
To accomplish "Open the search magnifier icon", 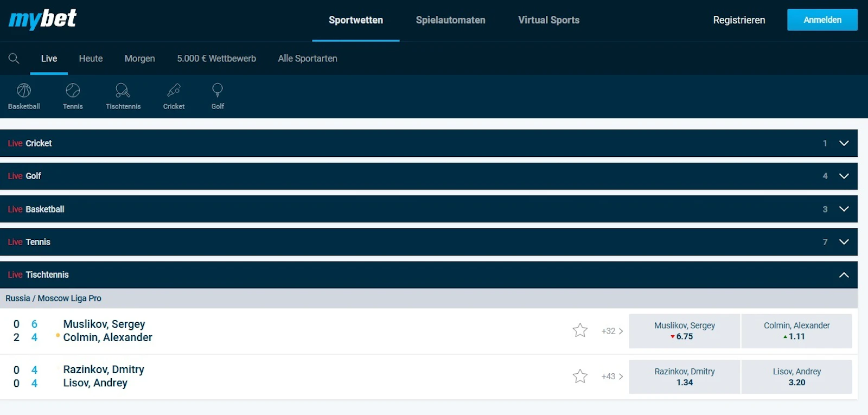I will coord(14,59).
